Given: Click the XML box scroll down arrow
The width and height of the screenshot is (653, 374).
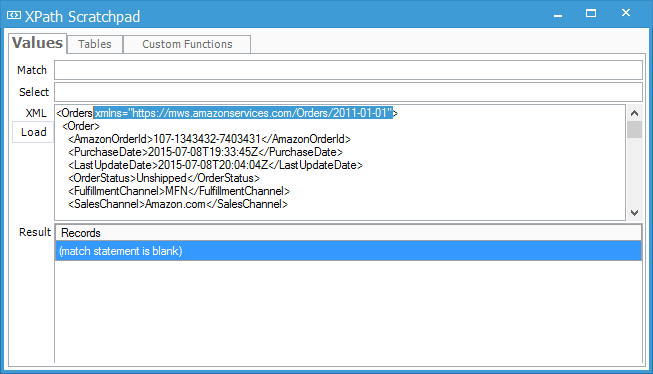Looking at the screenshot, I should coord(634,213).
